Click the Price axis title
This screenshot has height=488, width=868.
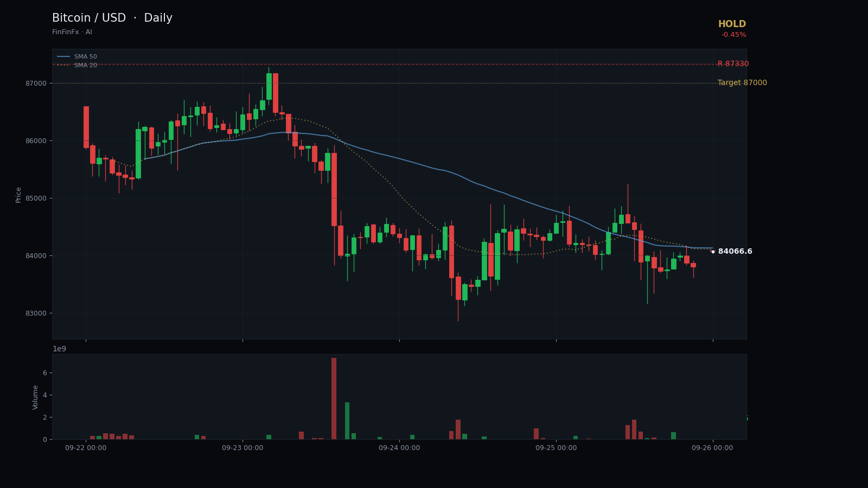[18, 195]
